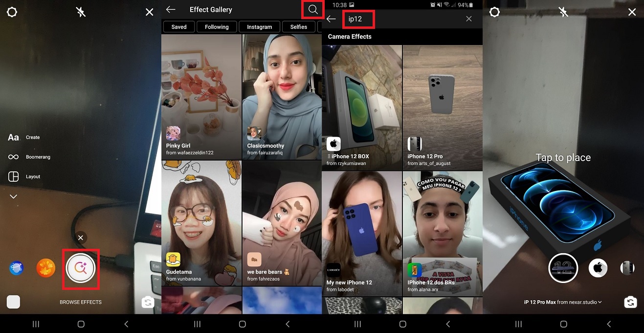Viewport: 644px width, 333px height.
Task: Go back from Effect Gallery
Action: 170,9
